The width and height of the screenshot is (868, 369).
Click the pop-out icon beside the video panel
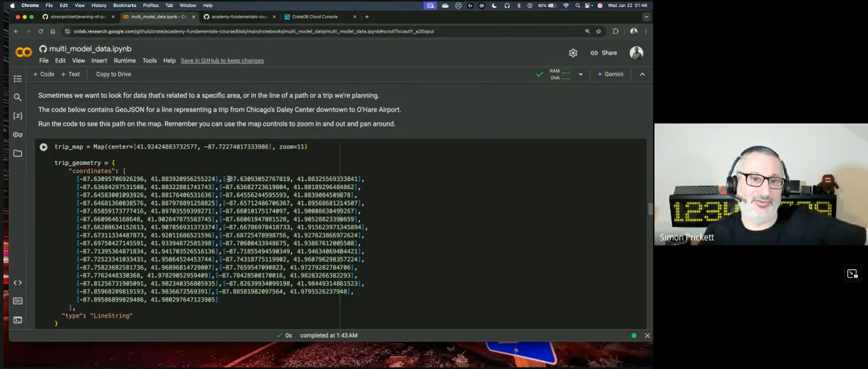[x=852, y=274]
